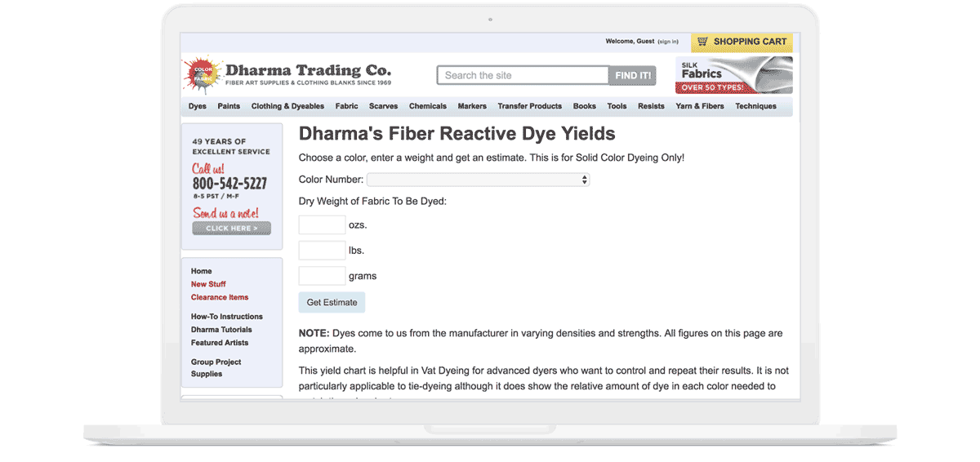Viewport: 980px width, 462px height.
Task: Click the 800-542-5227 phone number
Action: click(x=229, y=184)
